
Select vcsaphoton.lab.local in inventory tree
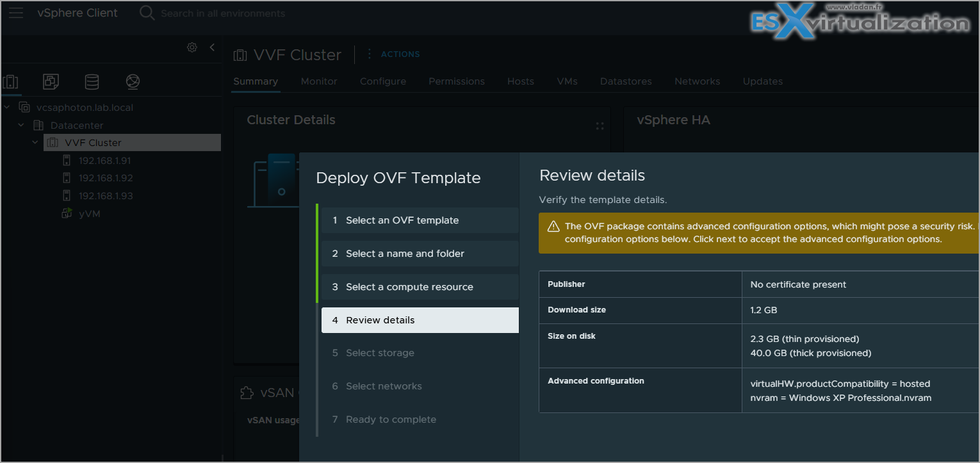pyautogui.click(x=85, y=108)
